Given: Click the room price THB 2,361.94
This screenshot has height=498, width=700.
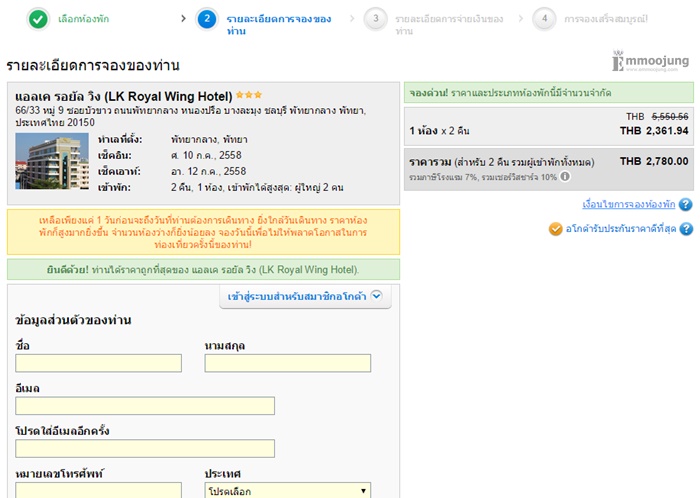Looking at the screenshot, I should pyautogui.click(x=654, y=131).
